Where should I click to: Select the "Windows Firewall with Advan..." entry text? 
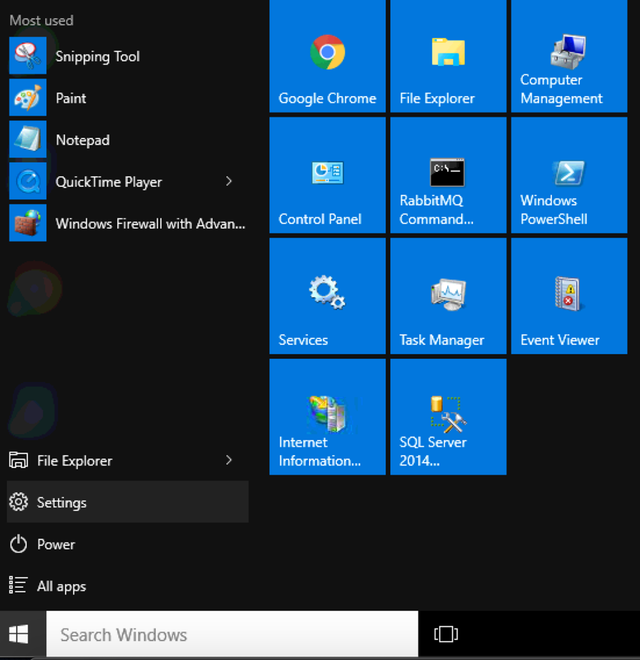[x=150, y=224]
